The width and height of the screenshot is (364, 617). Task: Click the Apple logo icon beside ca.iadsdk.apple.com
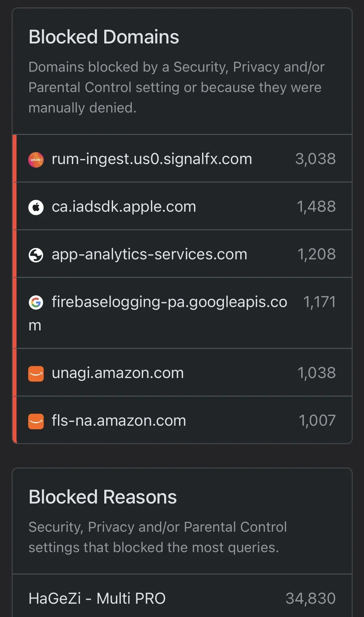point(36,208)
